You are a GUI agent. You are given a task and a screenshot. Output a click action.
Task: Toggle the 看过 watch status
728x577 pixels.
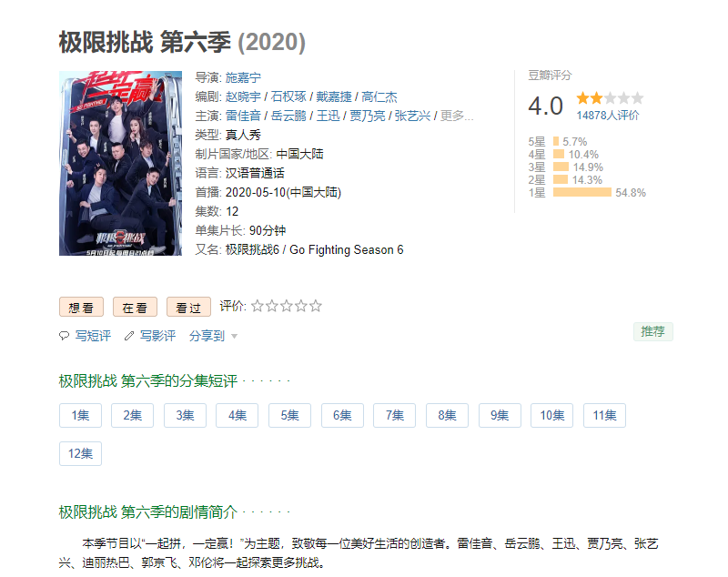click(187, 307)
